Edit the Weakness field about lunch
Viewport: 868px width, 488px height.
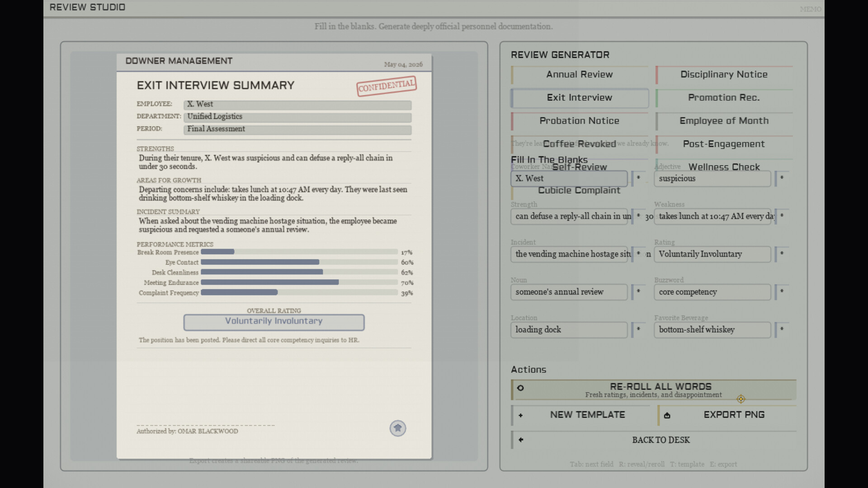point(712,216)
